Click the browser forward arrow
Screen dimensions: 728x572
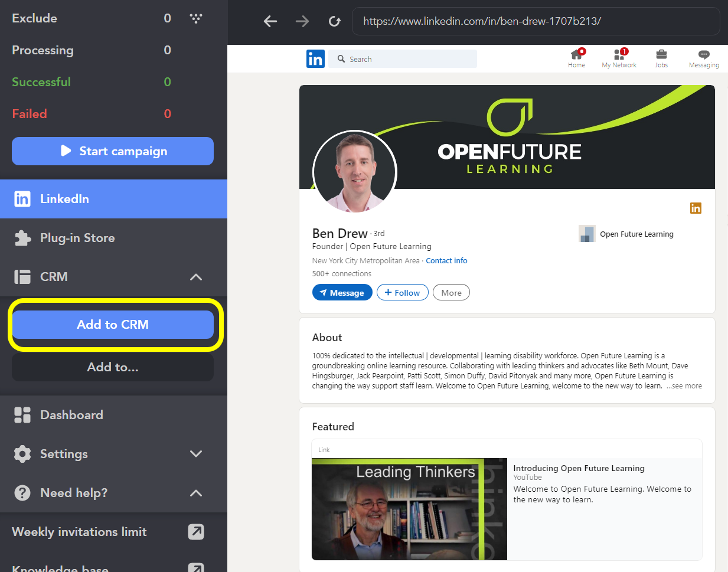302,21
